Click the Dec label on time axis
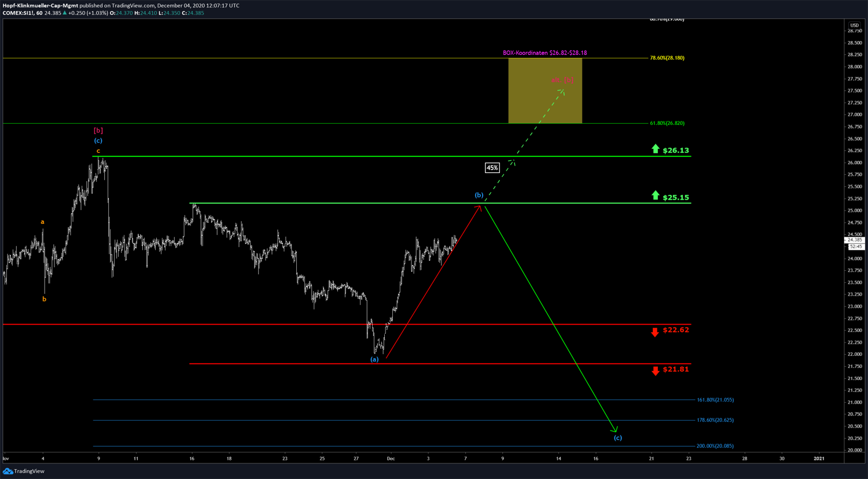Viewport: 868px width, 479px height. pyautogui.click(x=391, y=459)
